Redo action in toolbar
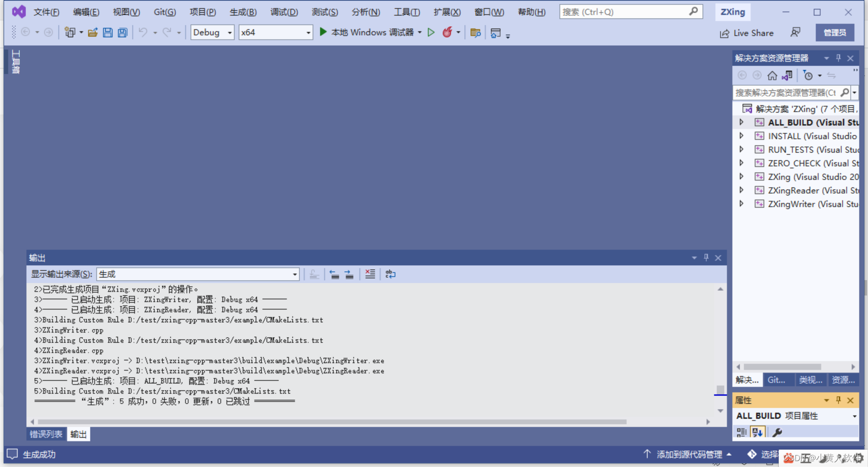 pos(167,32)
